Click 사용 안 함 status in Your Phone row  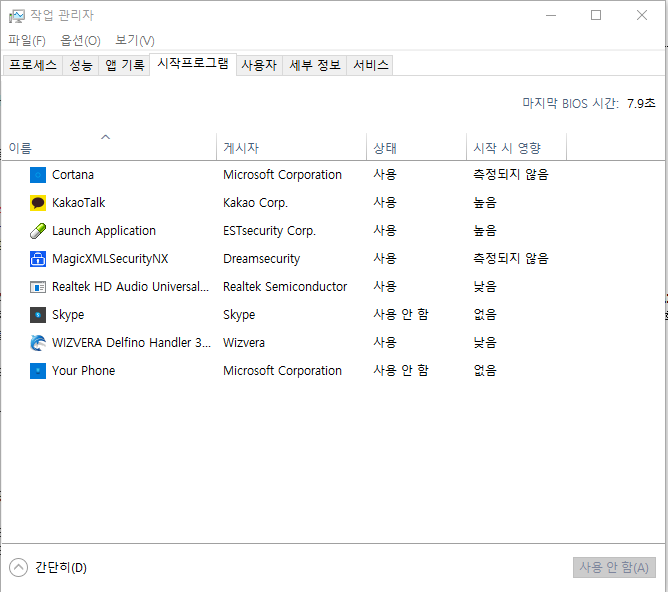401,371
